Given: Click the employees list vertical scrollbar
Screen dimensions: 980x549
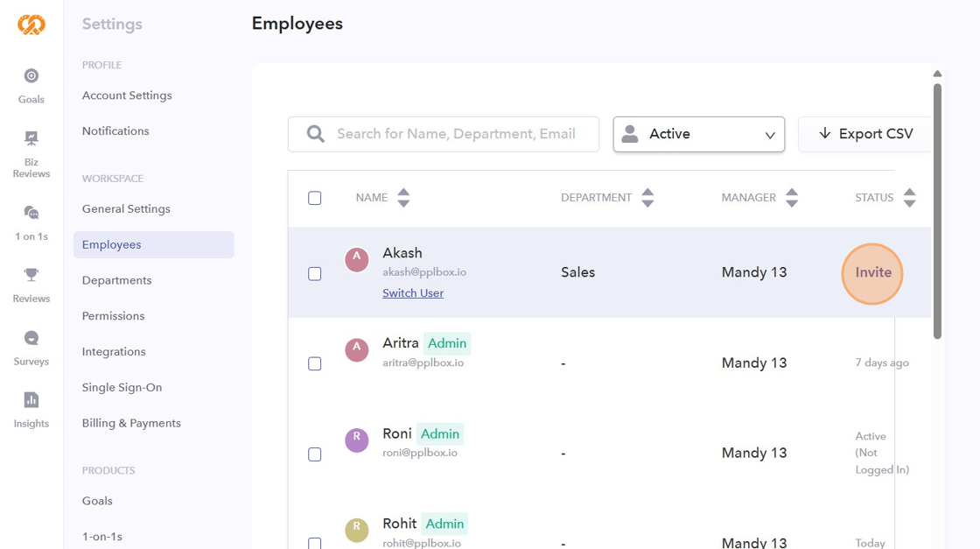Looking at the screenshot, I should pyautogui.click(x=937, y=210).
